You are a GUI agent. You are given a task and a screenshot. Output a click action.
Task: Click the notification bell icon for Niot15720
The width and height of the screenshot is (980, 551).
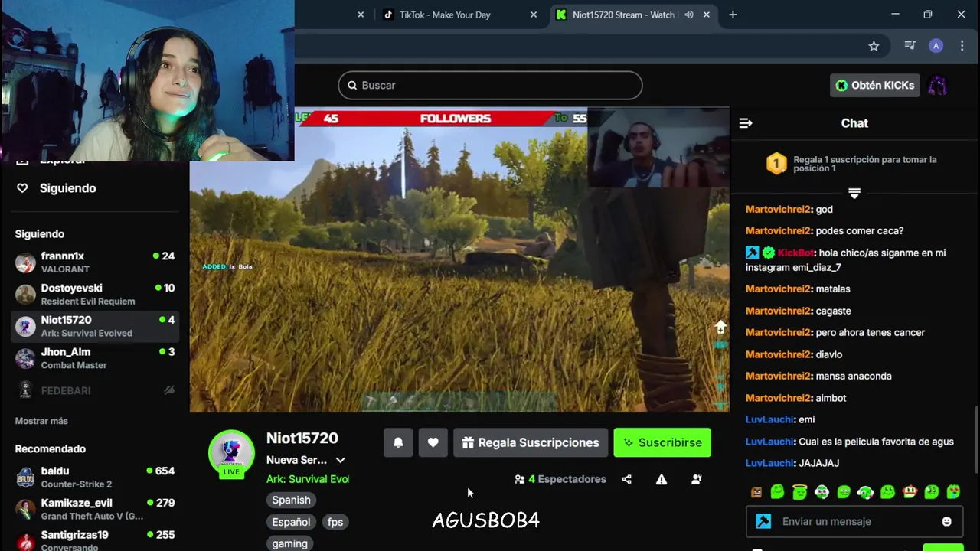(398, 442)
